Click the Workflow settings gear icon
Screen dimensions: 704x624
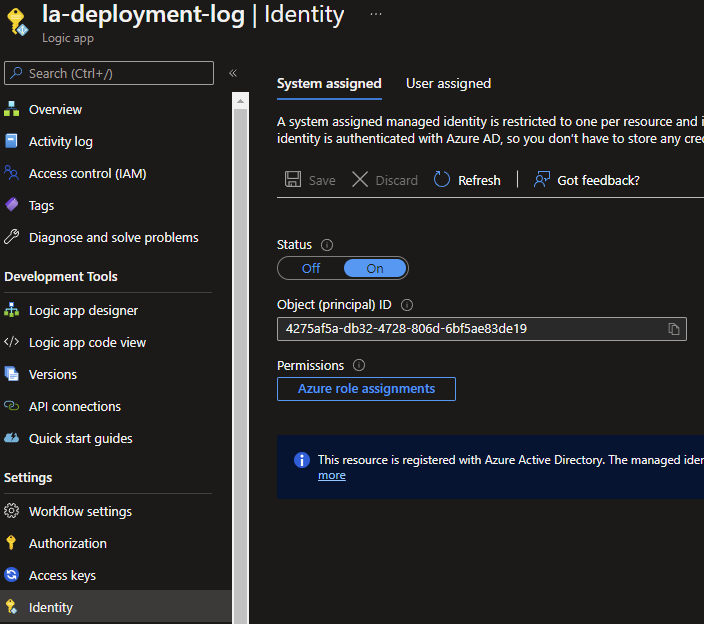pos(11,510)
